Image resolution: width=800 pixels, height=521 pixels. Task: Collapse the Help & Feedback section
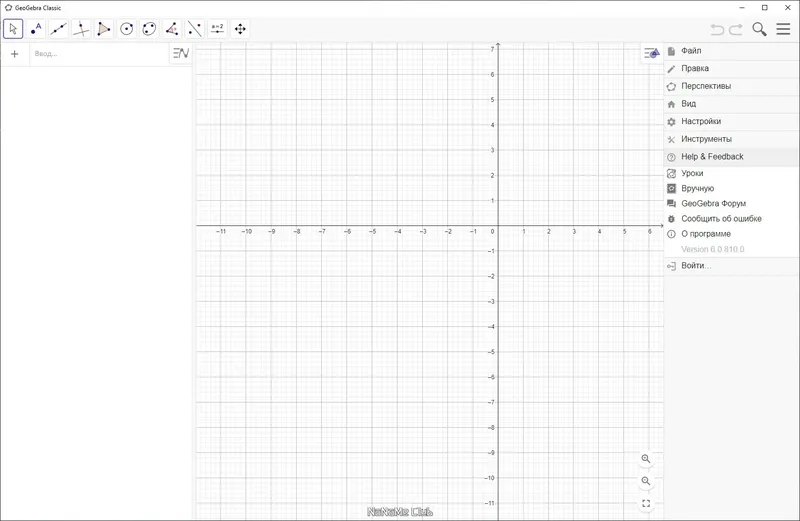732,157
